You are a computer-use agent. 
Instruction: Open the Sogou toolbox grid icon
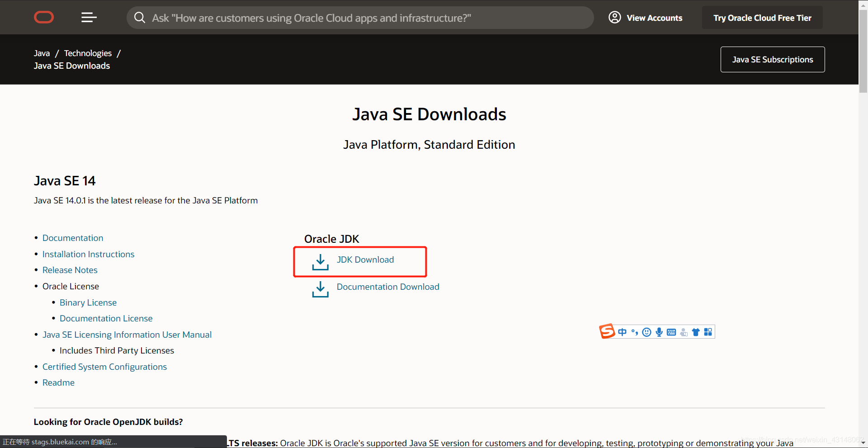point(708,332)
